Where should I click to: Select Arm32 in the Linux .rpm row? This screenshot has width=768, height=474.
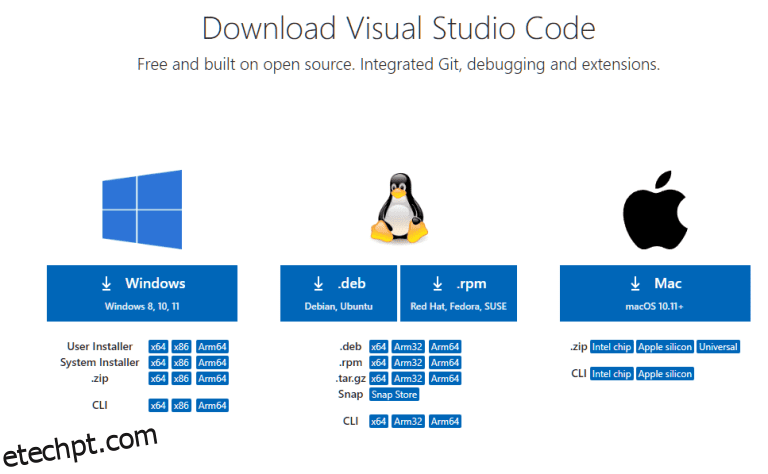(x=408, y=363)
